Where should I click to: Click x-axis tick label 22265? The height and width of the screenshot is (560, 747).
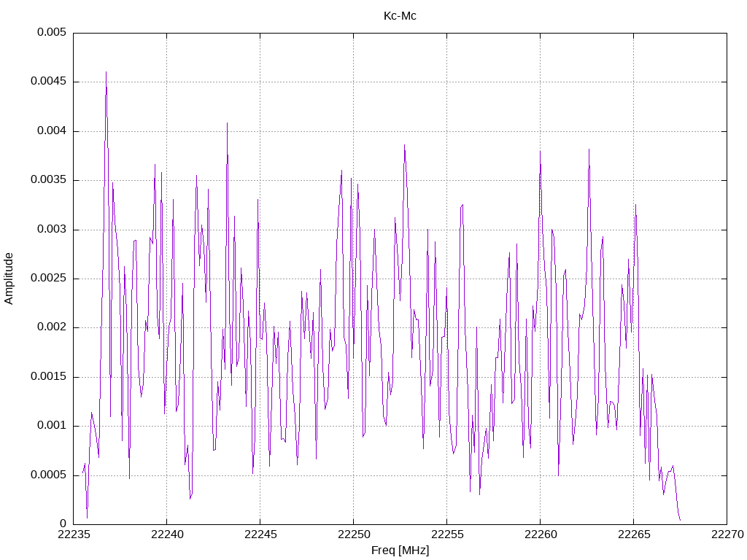point(634,534)
